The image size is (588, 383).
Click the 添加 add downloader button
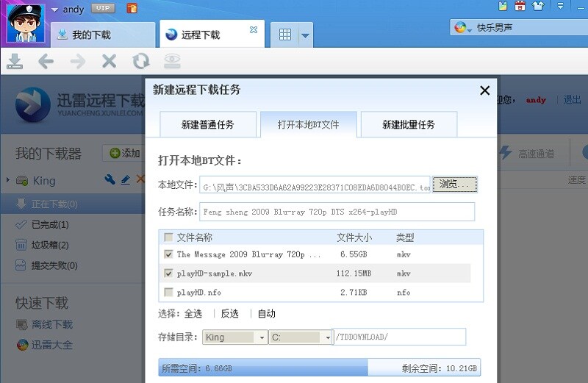coord(124,153)
